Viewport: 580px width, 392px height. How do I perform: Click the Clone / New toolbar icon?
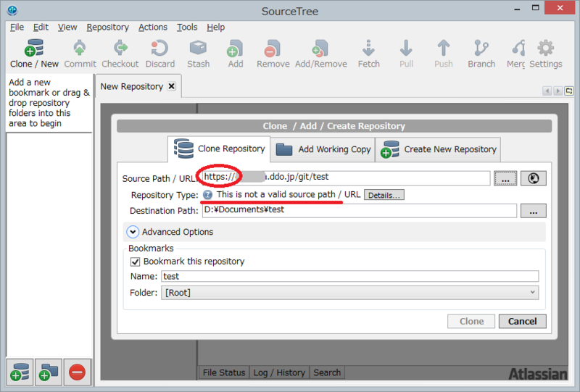pyautogui.click(x=34, y=48)
